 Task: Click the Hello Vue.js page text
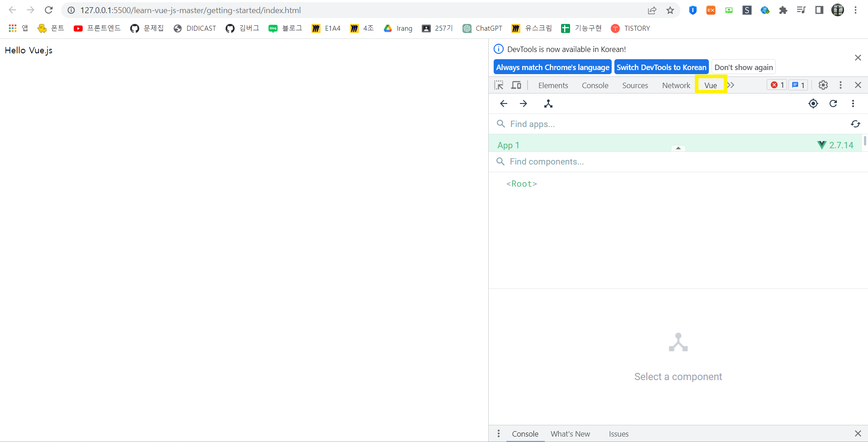(x=28, y=50)
